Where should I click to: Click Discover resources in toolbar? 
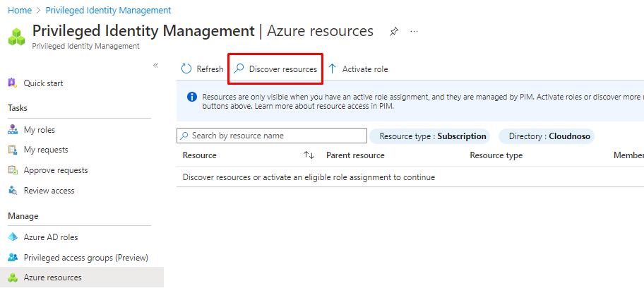pyautogui.click(x=275, y=69)
